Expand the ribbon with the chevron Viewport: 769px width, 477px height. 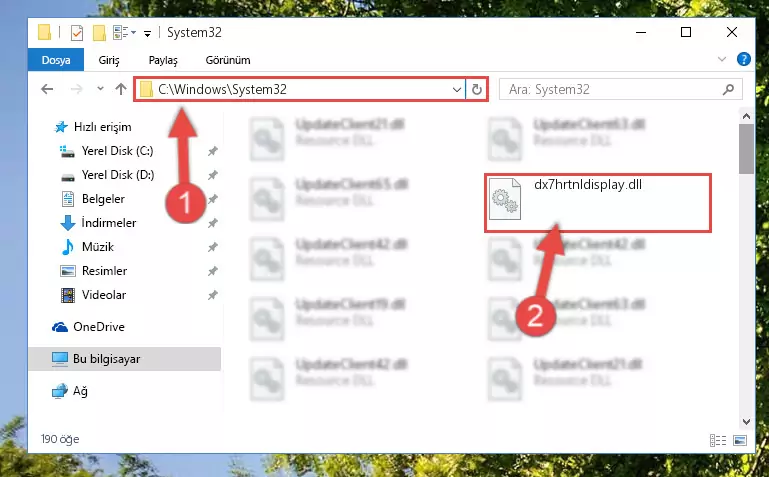coord(721,59)
